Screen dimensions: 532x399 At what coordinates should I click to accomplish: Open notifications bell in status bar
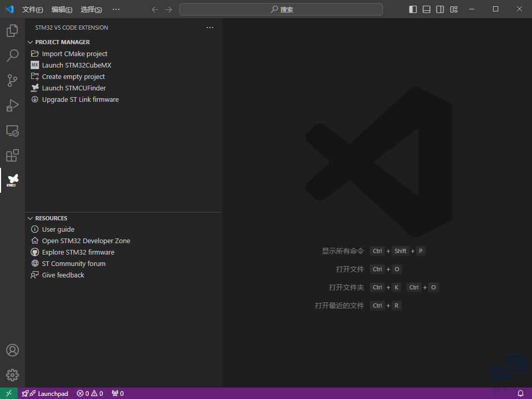click(x=521, y=394)
